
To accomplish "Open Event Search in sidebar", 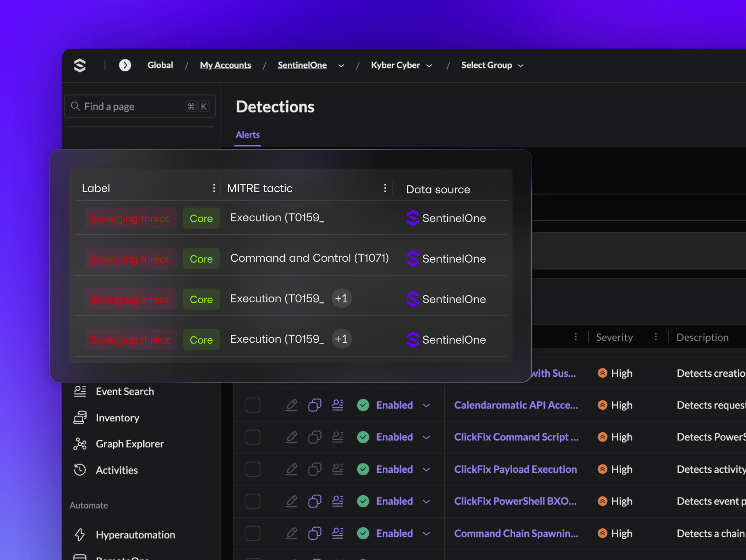I will coord(125,391).
